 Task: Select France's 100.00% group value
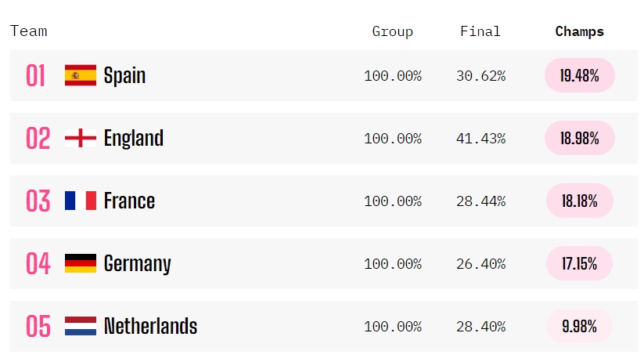click(x=393, y=201)
